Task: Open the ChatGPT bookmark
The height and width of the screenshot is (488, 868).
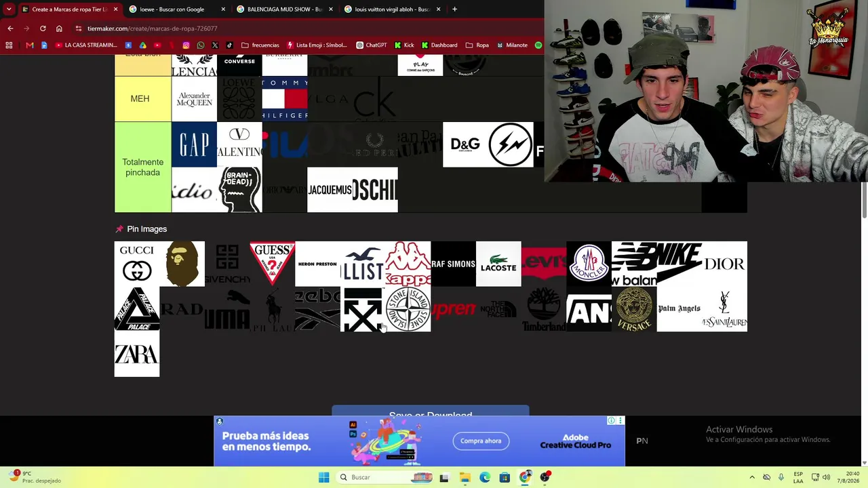Action: [371, 45]
